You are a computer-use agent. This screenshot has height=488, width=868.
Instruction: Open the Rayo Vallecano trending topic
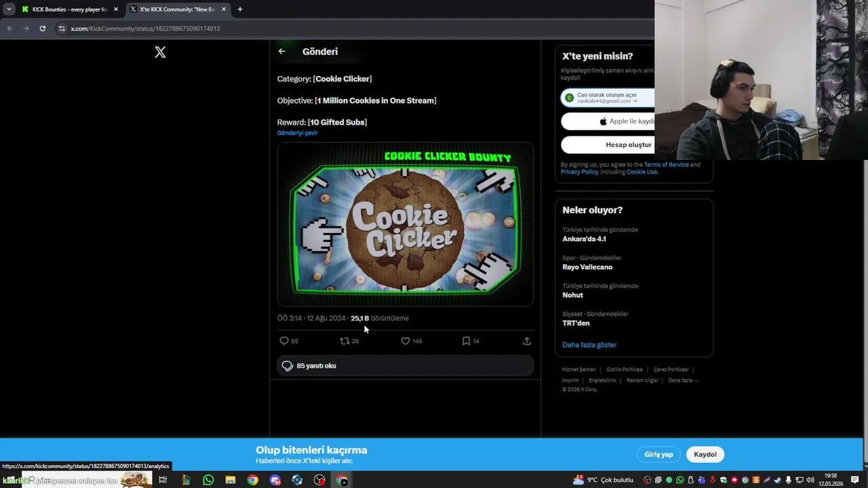click(633, 263)
